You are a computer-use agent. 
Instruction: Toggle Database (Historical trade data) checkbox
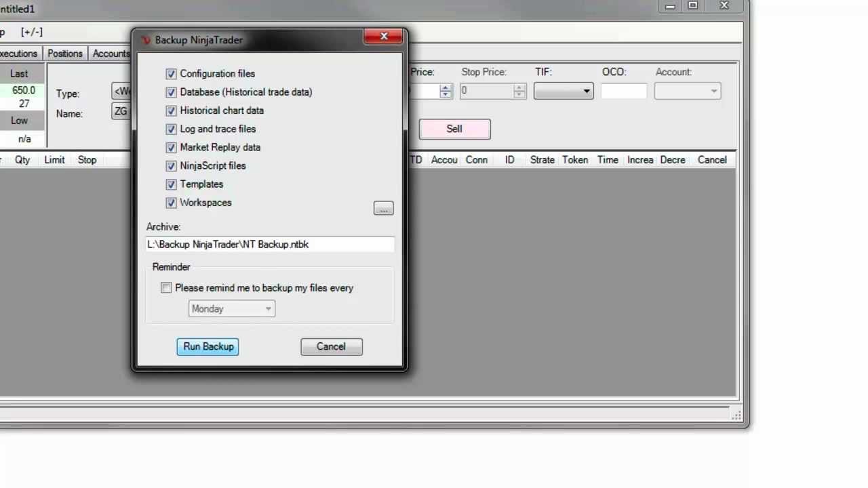(x=171, y=92)
